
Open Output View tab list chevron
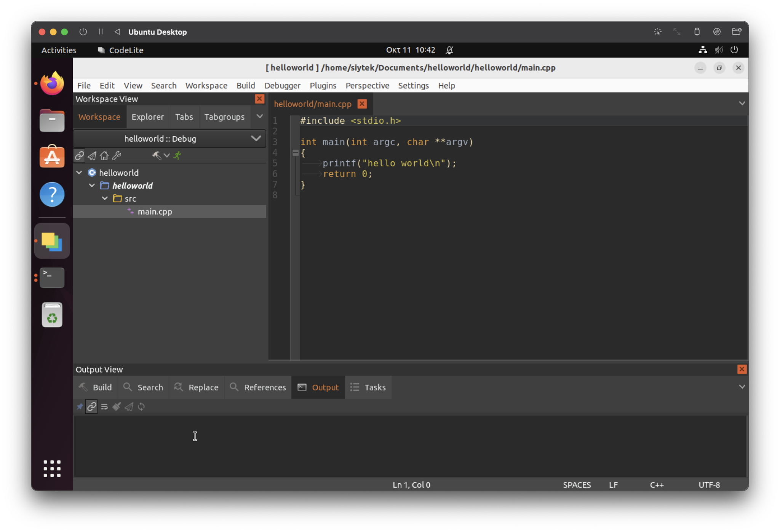coord(742,387)
